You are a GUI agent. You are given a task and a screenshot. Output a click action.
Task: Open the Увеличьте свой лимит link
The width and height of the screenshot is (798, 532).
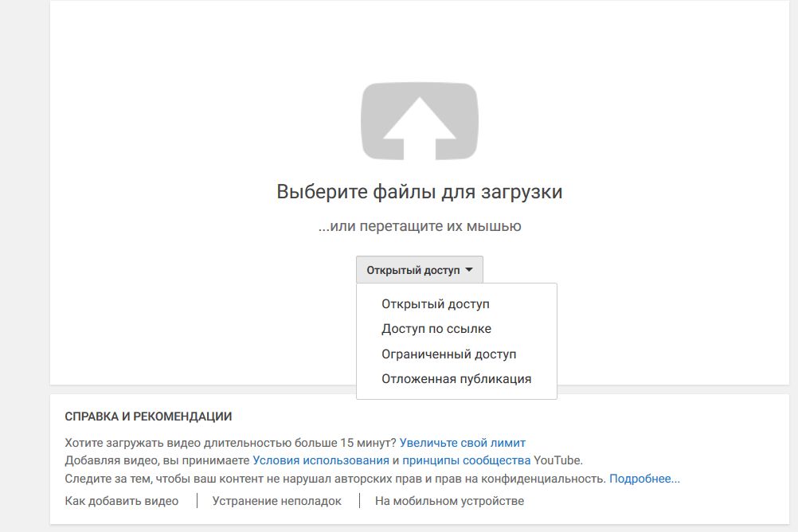(x=463, y=443)
